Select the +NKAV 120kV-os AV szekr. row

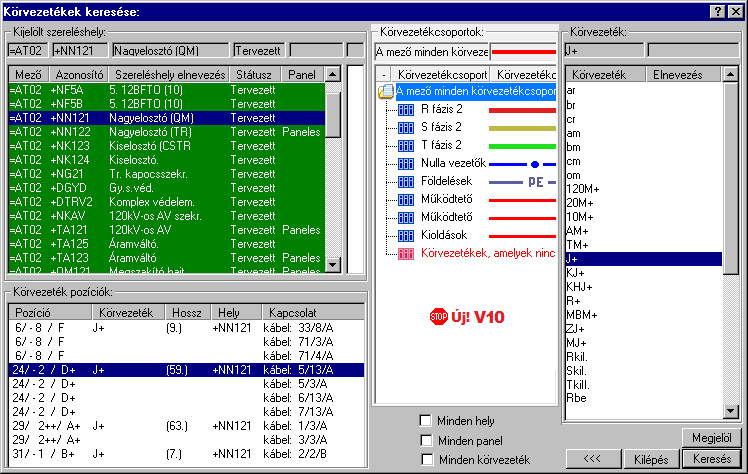tap(167, 216)
